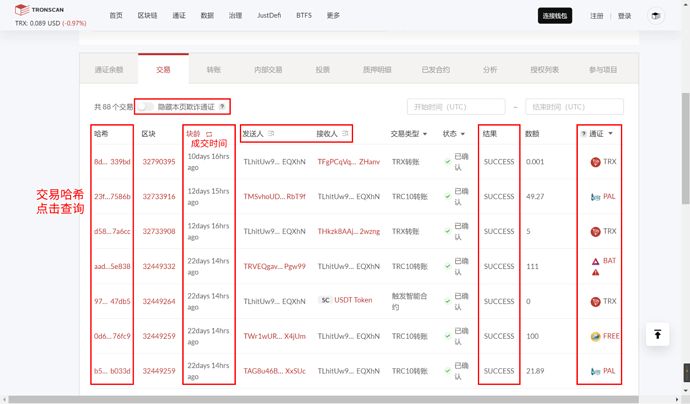This screenshot has height=404, width=690.
Task: Switch to the 内部交易 tab
Action: 268,70
